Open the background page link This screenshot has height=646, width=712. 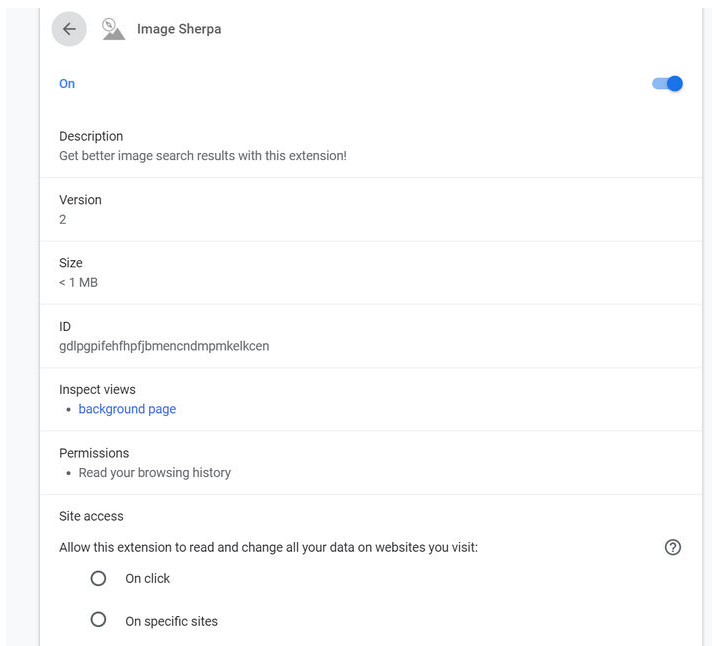(127, 409)
